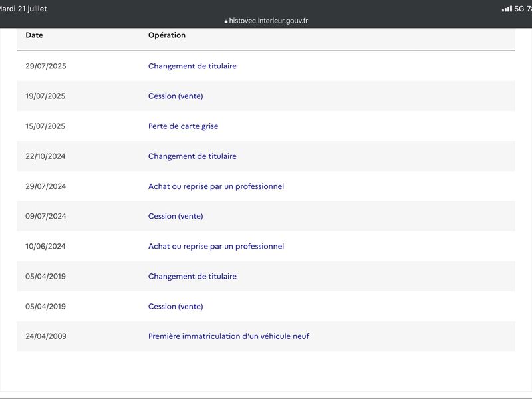This screenshot has width=532, height=399.
Task: Open Changement de titulaire dated 29/07/2025
Action: click(x=192, y=66)
